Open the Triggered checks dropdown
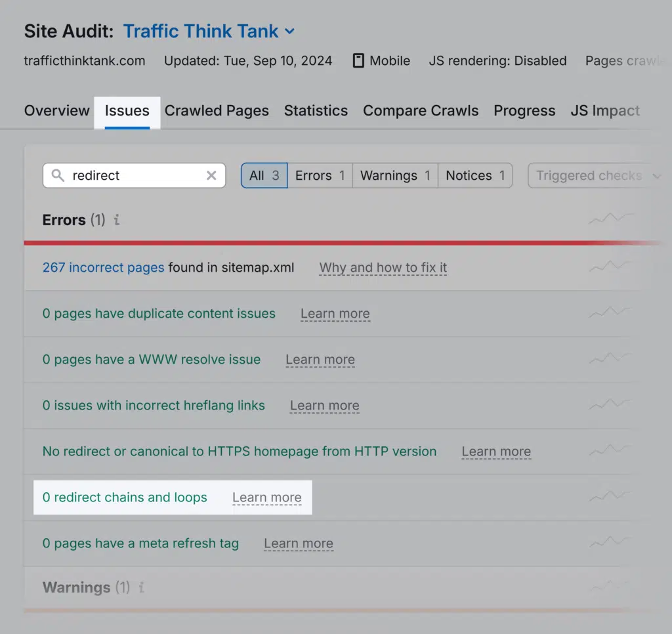Viewport: 672px width, 634px height. [x=595, y=175]
